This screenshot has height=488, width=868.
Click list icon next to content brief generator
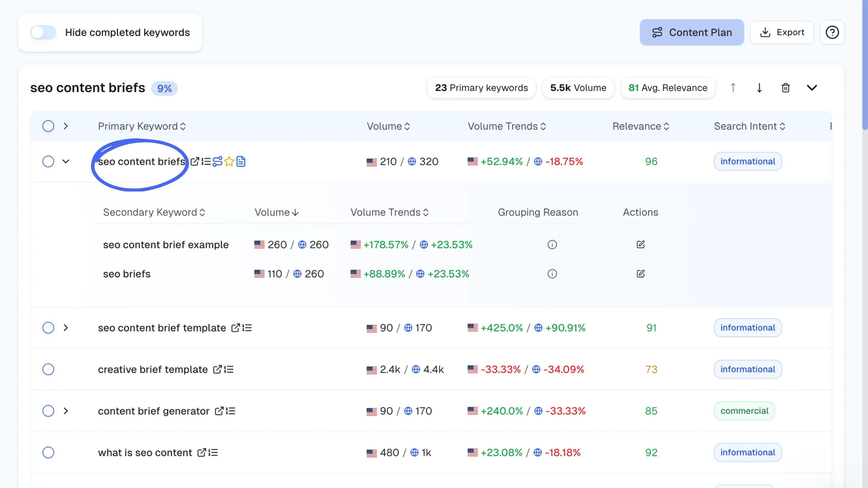tap(231, 411)
